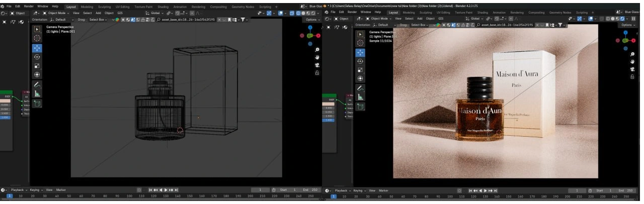The height and width of the screenshot is (204, 644).
Task: Click the X clear-search icon in left window
Action: (219, 19)
